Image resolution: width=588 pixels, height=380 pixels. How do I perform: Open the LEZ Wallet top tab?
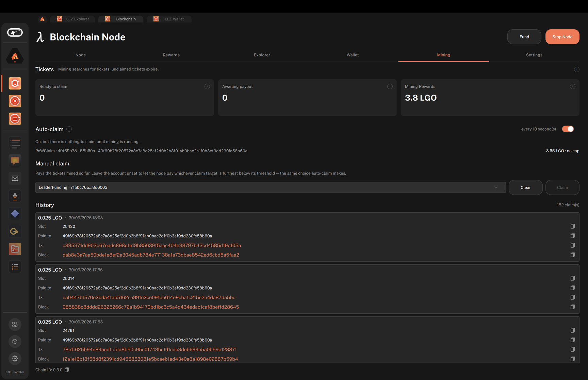[169, 19]
